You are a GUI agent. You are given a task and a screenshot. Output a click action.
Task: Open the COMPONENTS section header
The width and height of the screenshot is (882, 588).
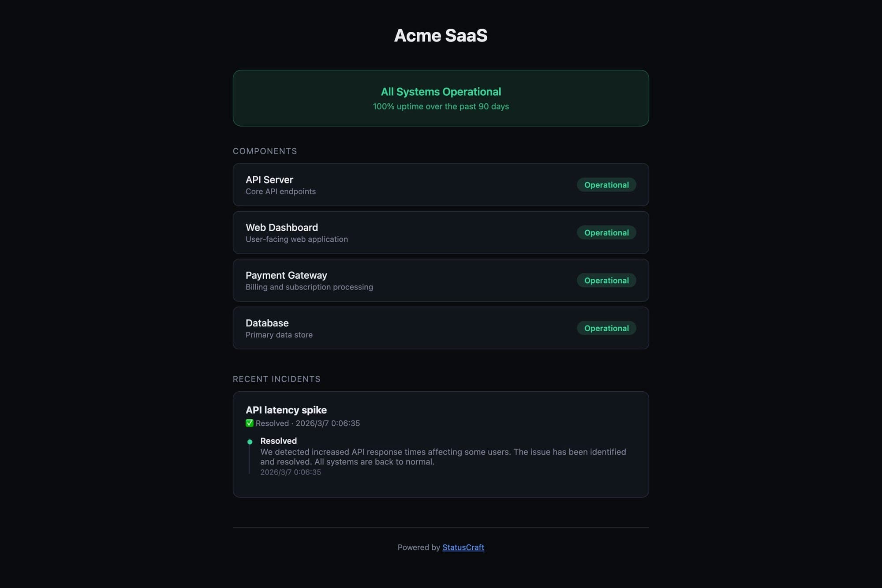click(x=265, y=150)
